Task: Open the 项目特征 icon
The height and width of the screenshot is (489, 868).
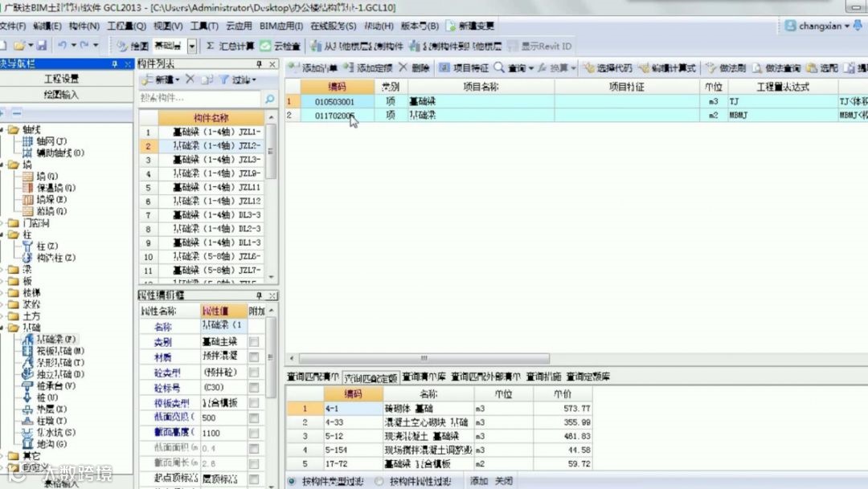Action: click(466, 67)
